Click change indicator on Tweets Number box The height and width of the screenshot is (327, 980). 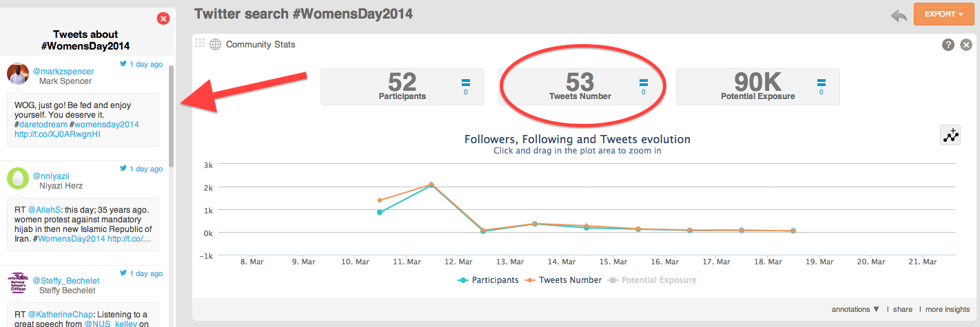pyautogui.click(x=644, y=87)
